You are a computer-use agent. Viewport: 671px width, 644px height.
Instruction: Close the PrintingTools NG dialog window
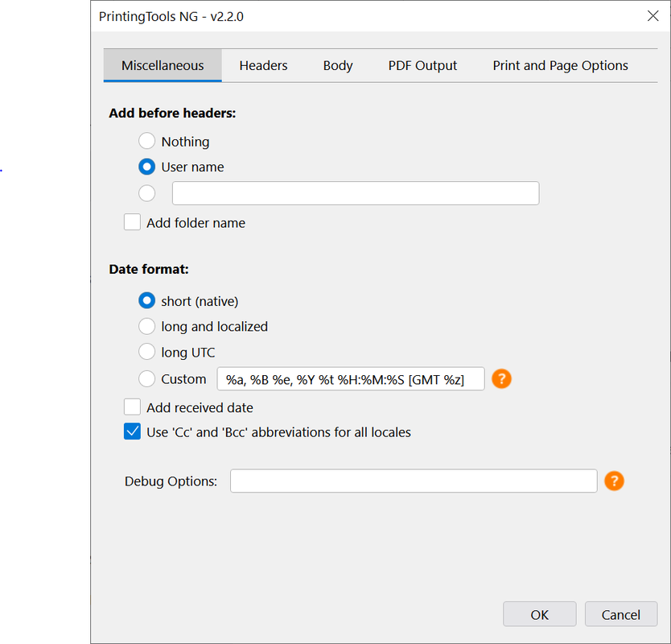click(653, 16)
